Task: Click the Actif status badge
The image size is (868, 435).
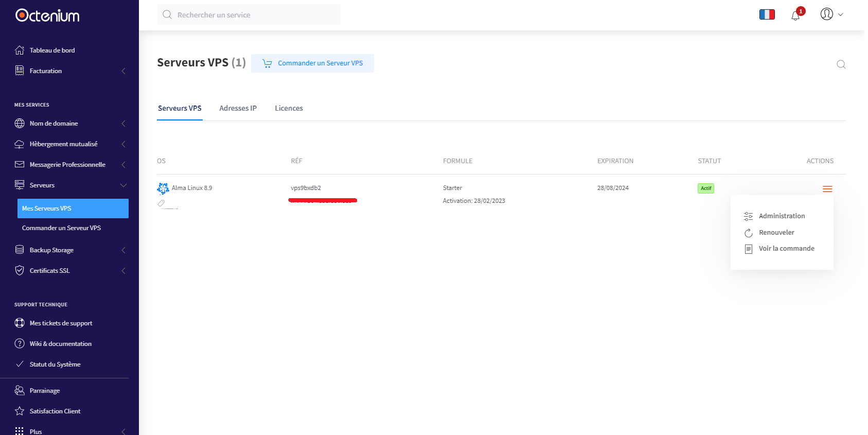Action: 706,188
